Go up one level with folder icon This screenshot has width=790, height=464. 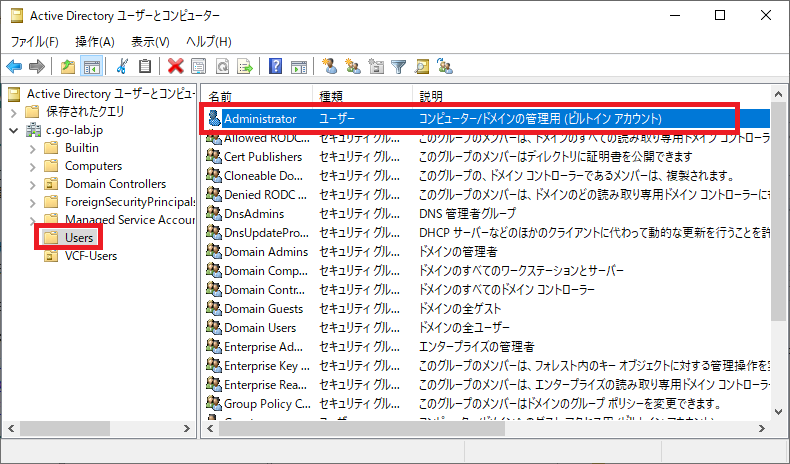(x=68, y=66)
